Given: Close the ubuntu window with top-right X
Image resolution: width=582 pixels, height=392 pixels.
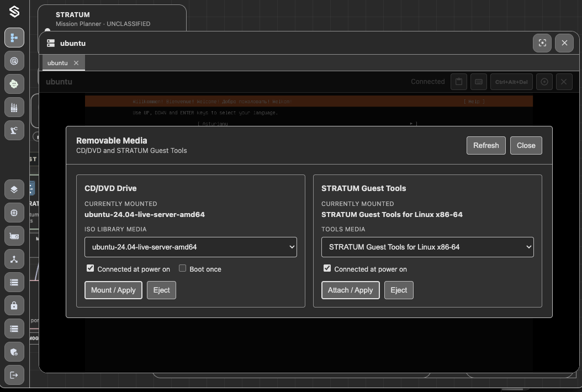Looking at the screenshot, I should point(564,43).
